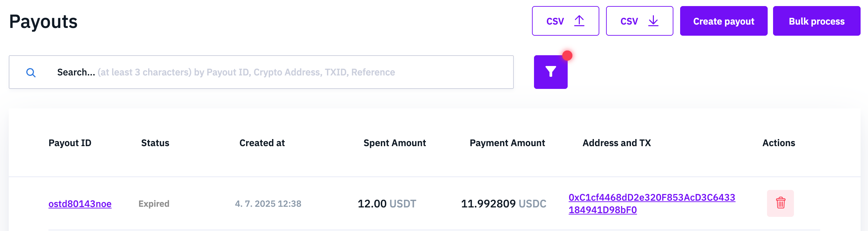Click the Address and TX column header
The width and height of the screenshot is (868, 231).
click(x=616, y=143)
